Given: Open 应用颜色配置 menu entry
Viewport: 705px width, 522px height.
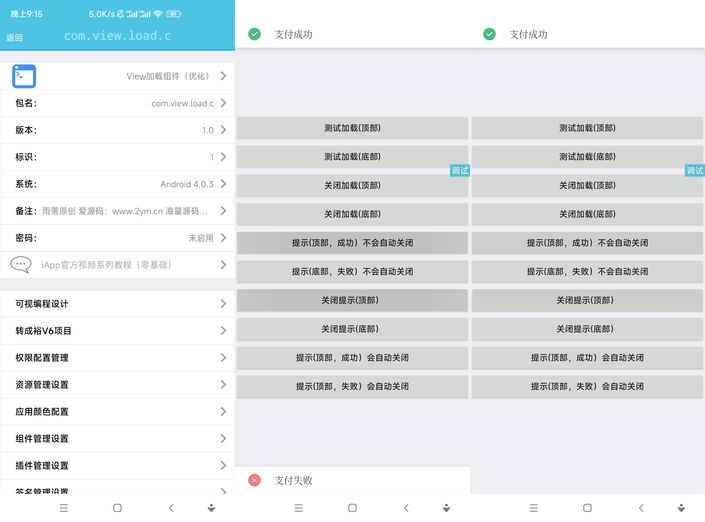Looking at the screenshot, I should (117, 412).
